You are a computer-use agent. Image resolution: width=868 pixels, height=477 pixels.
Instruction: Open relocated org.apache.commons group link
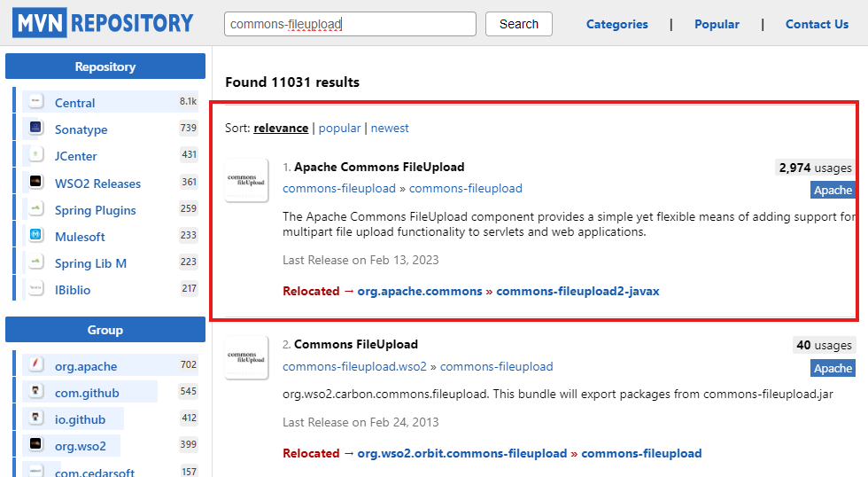[420, 291]
